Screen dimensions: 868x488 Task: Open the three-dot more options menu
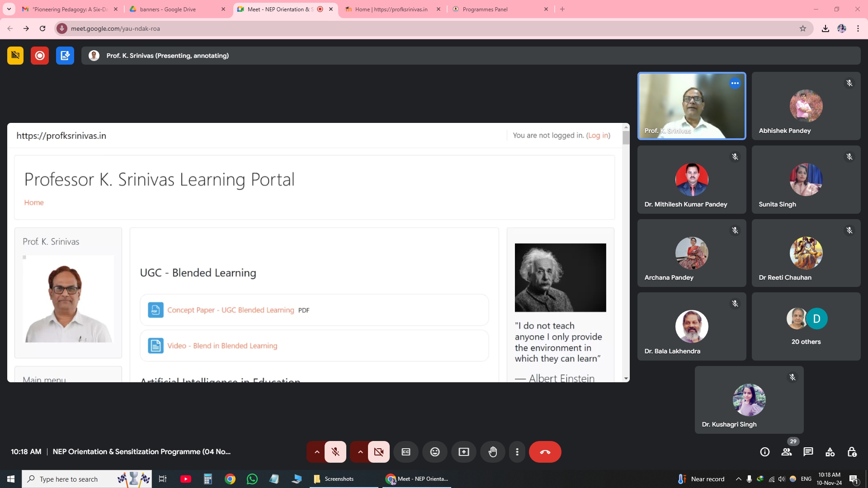[x=517, y=452]
